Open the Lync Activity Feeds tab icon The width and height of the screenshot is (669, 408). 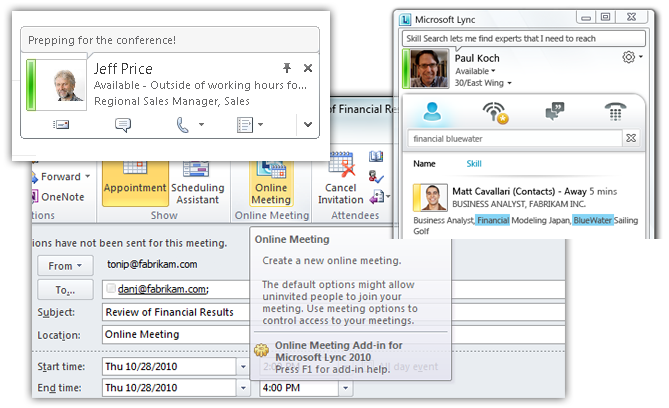[x=495, y=113]
